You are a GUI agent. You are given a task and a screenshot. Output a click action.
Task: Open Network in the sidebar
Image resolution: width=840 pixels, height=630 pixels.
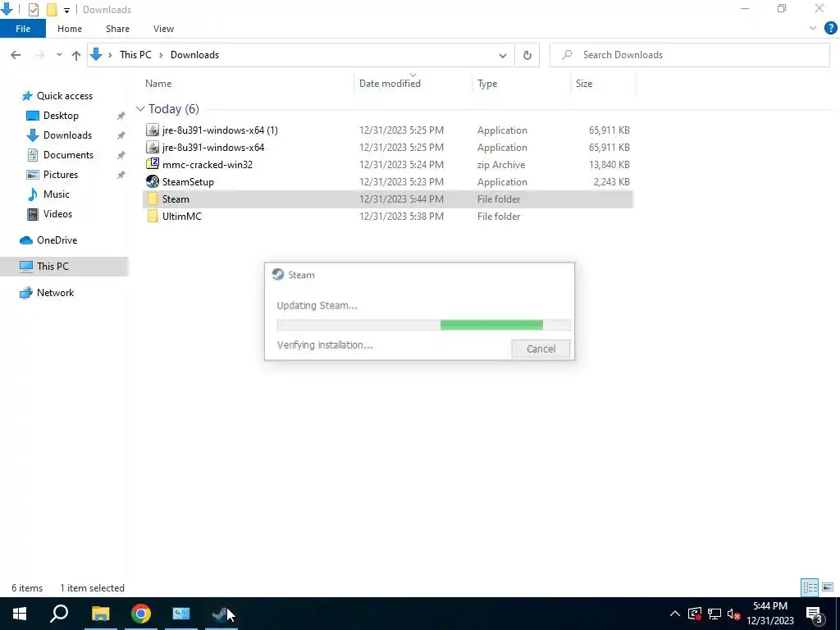click(55, 293)
